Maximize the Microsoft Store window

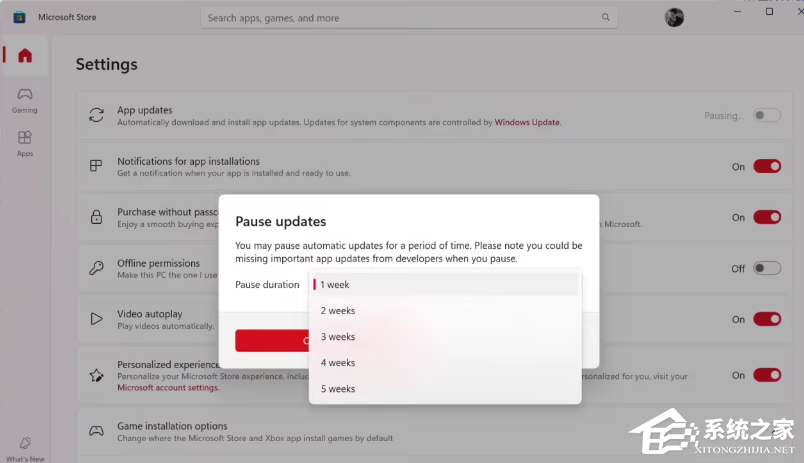(x=769, y=11)
